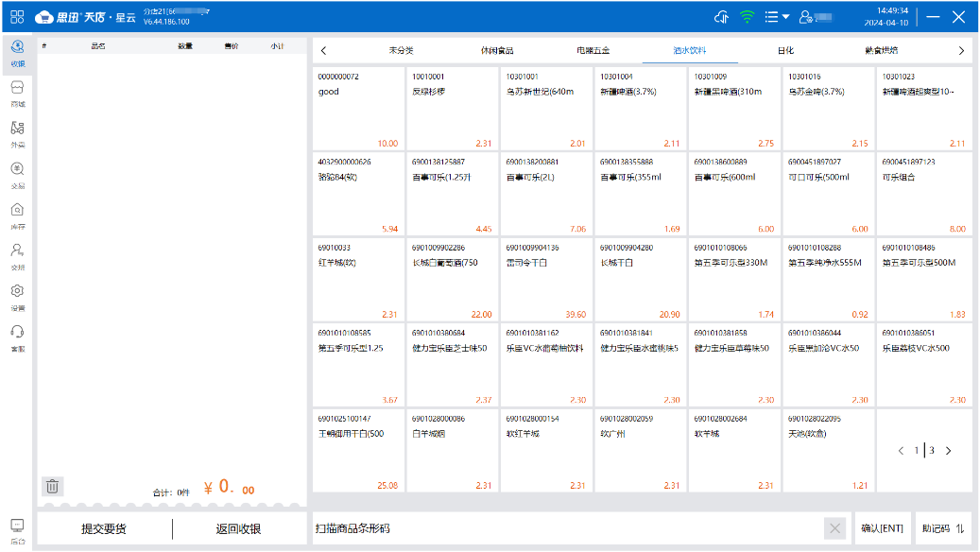This screenshot has width=980, height=552.
Task: Add the 可口可乐(500ml product card
Action: (x=829, y=195)
